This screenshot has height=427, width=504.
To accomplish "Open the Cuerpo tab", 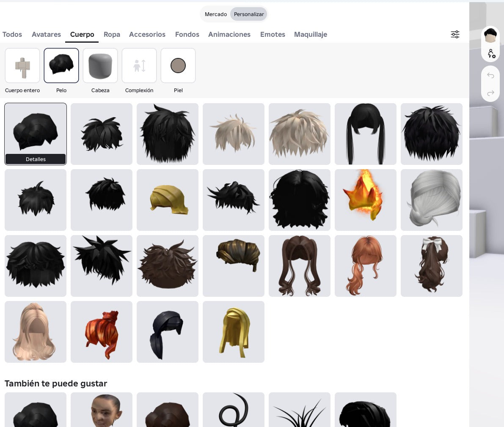I will click(82, 34).
